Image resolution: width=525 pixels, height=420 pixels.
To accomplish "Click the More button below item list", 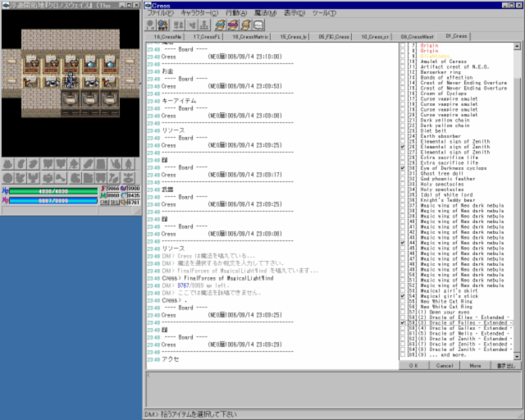I will point(475,366).
